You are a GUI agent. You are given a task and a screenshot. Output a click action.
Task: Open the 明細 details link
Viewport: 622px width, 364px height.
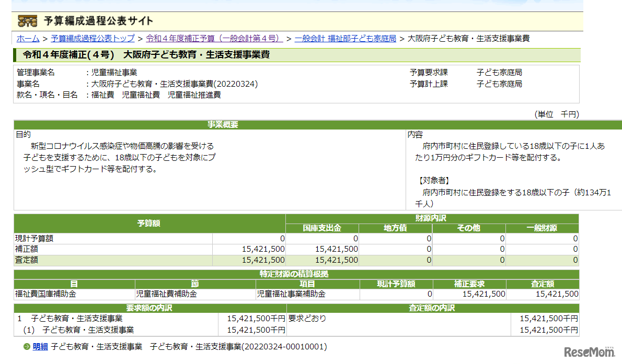[x=40, y=346]
